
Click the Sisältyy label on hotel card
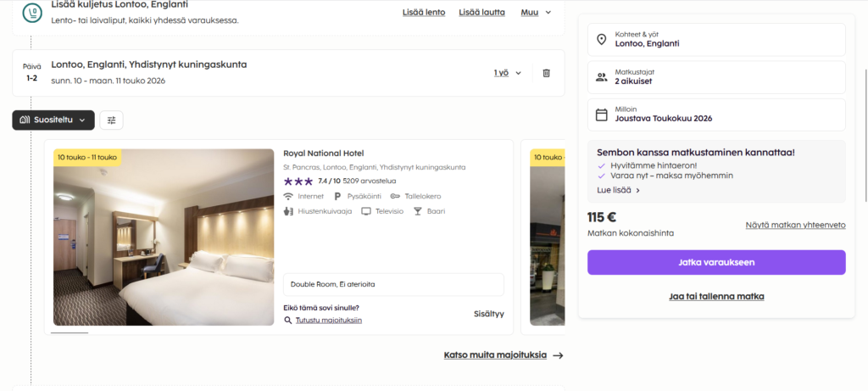(x=489, y=314)
